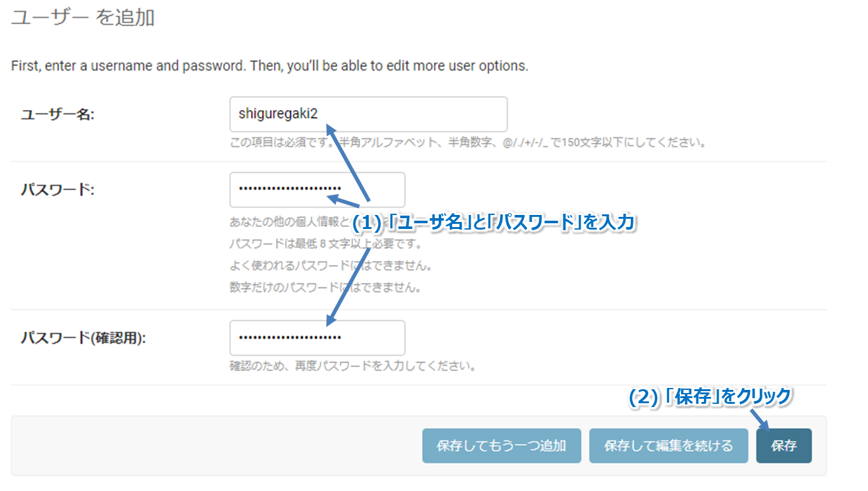Click the 150文字以下 username help text

pos(469,142)
